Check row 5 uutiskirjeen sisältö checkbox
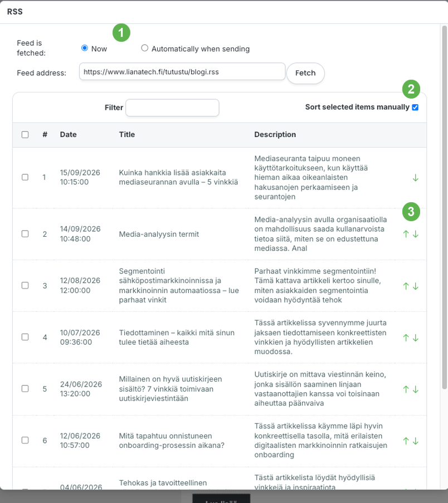 [x=25, y=388]
